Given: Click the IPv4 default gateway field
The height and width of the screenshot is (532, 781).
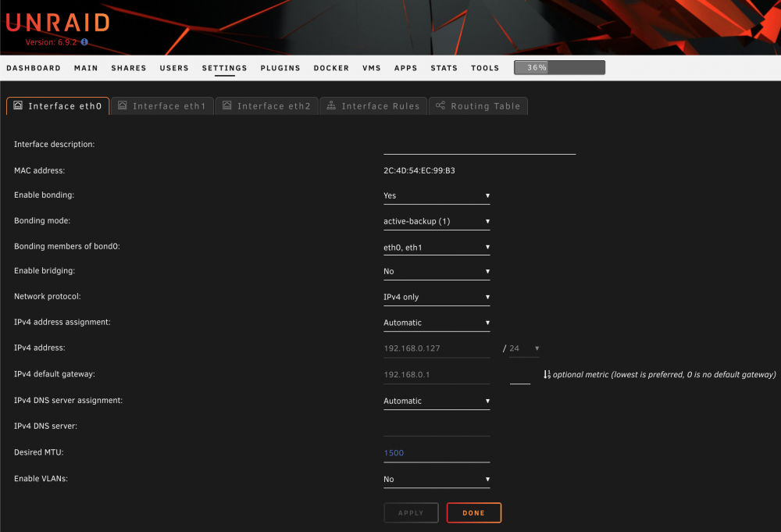Looking at the screenshot, I should pos(437,375).
